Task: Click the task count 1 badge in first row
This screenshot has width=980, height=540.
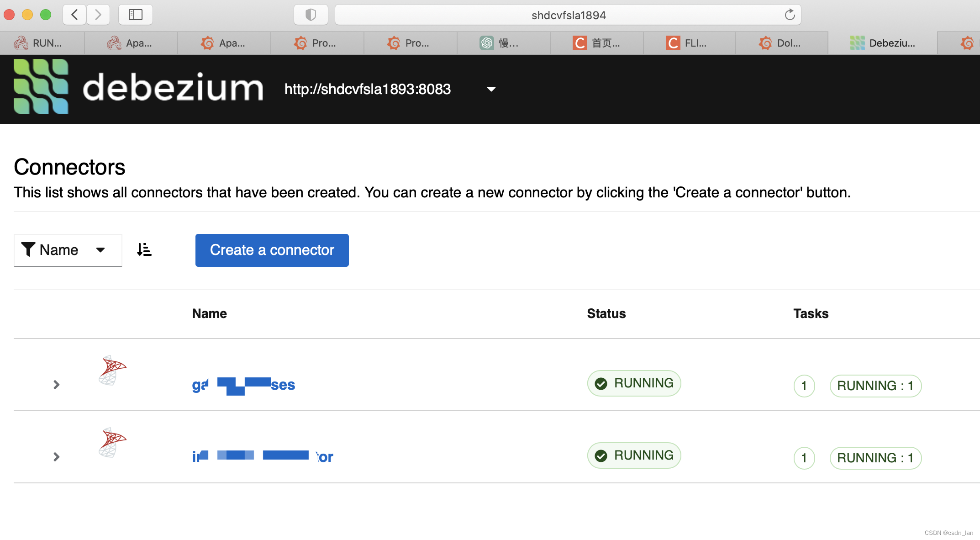Action: [804, 386]
